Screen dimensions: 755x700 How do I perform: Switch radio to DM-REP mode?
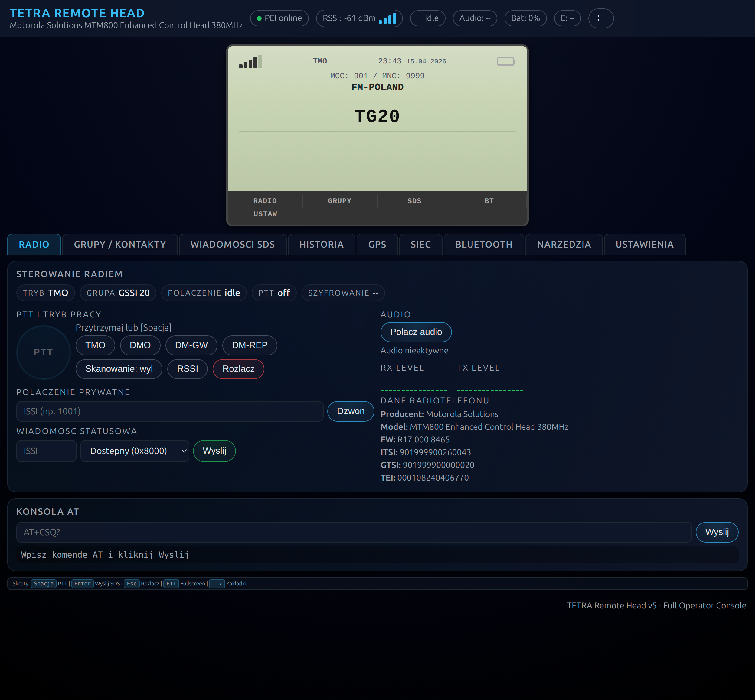[x=249, y=345]
